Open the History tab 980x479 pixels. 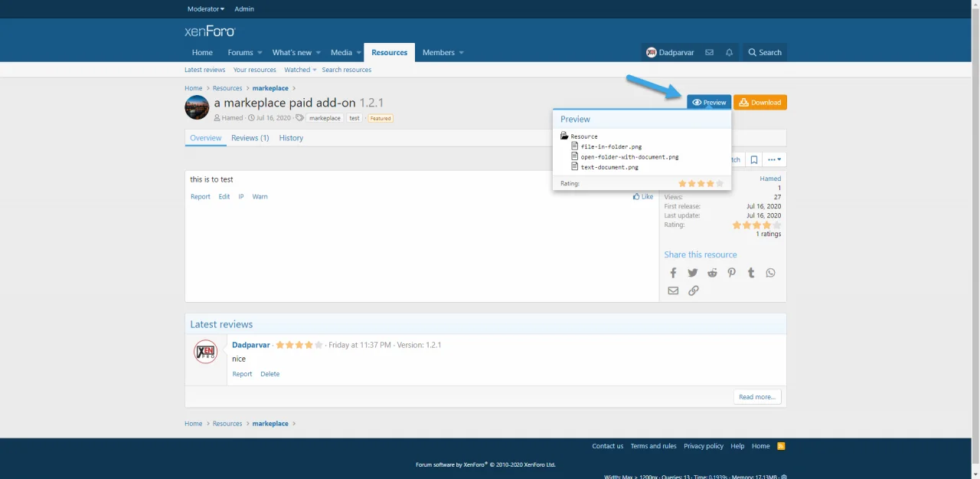click(291, 138)
